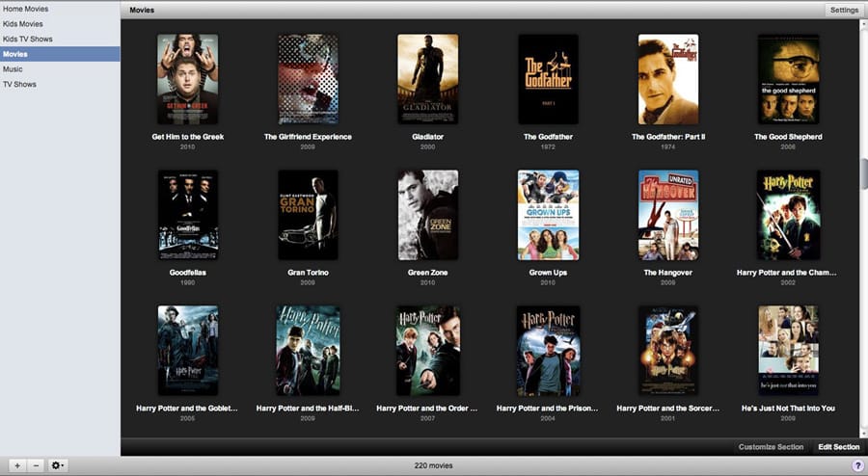This screenshot has width=868, height=476.
Task: Click the vertical scrollbar thumb
Action: 864,174
